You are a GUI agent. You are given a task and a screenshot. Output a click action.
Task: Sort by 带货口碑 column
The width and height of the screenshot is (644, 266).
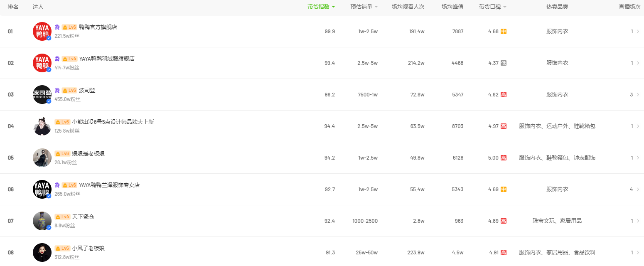point(492,7)
